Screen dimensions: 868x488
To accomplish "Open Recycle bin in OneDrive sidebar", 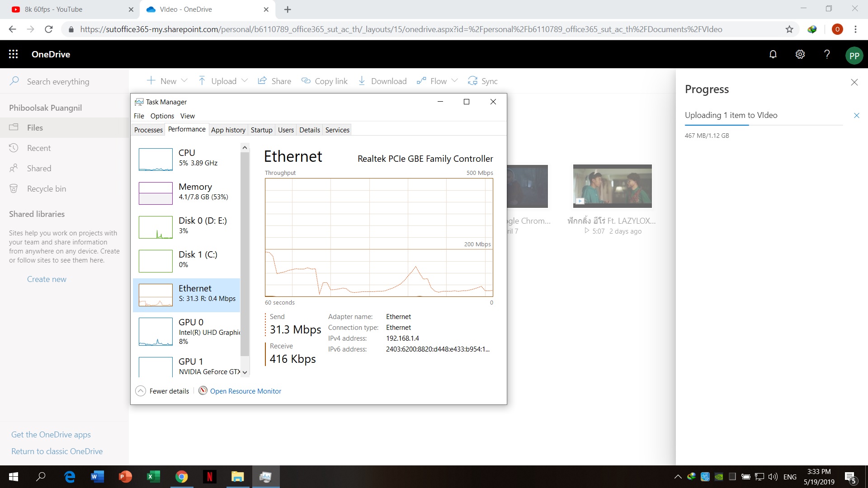I will pyautogui.click(x=64, y=189).
